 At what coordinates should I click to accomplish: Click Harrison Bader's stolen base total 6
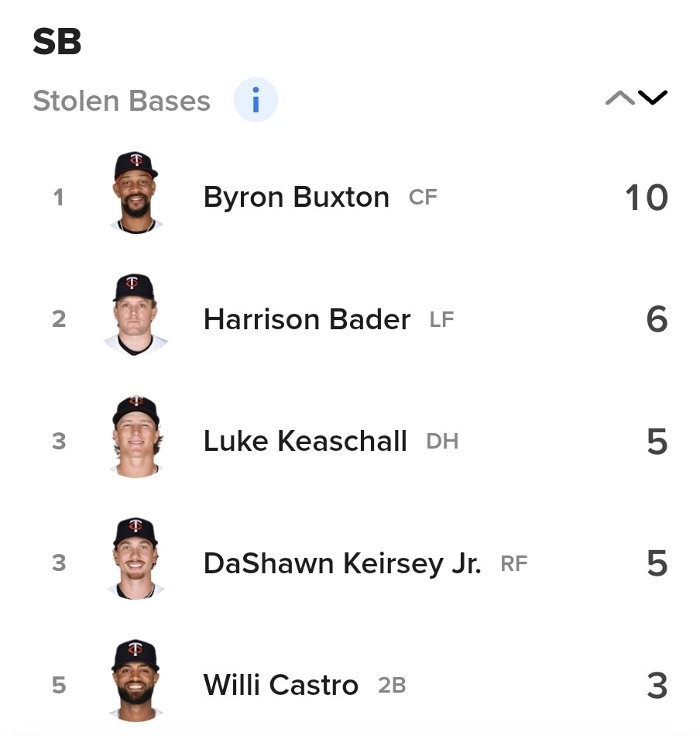click(x=657, y=320)
